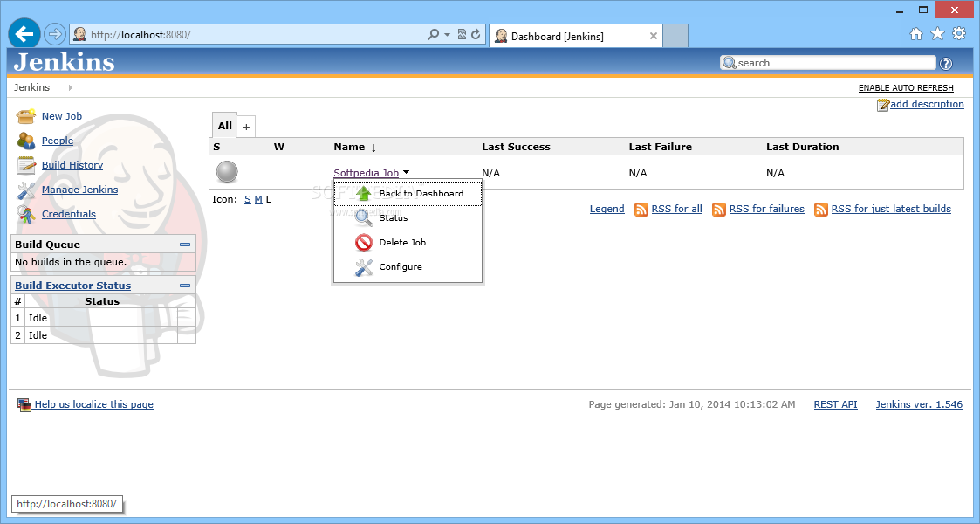Set icon size to S

(x=248, y=199)
